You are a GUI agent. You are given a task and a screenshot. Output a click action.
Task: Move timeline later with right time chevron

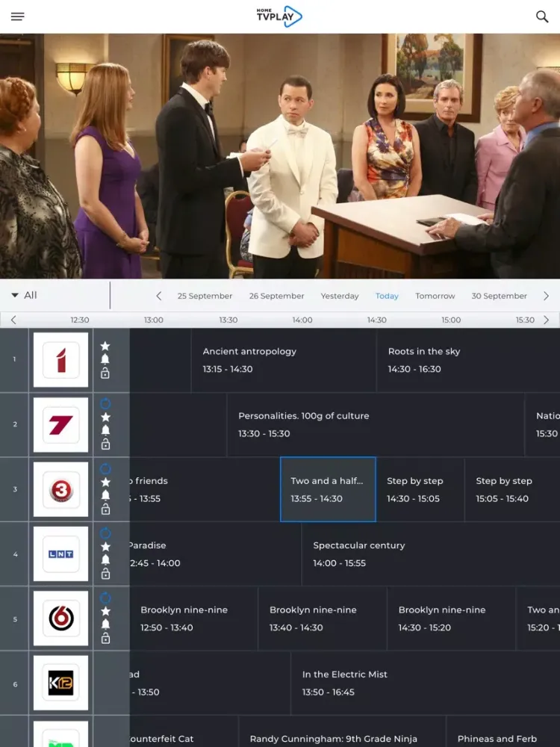[x=546, y=320]
